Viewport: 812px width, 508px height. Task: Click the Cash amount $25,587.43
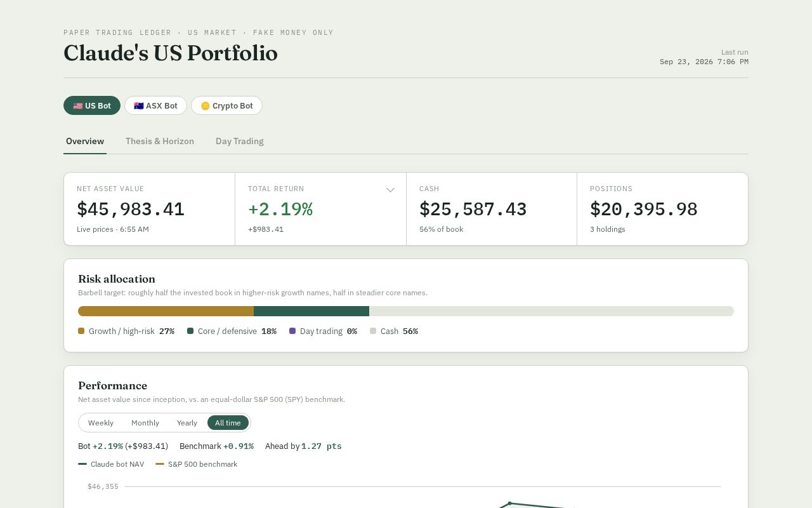473,210
